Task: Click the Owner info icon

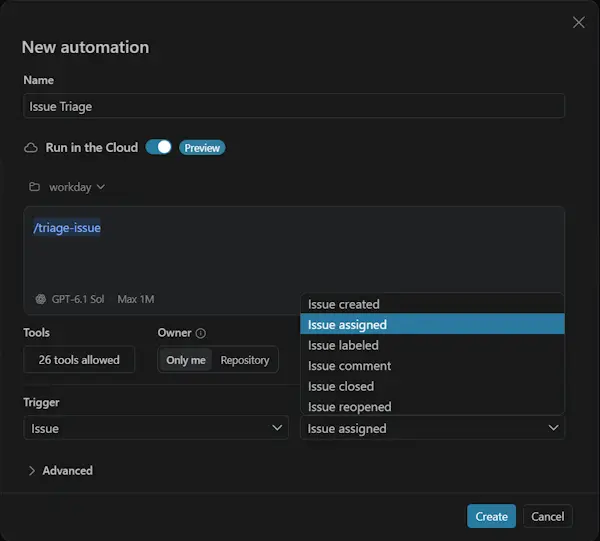Action: point(201,333)
